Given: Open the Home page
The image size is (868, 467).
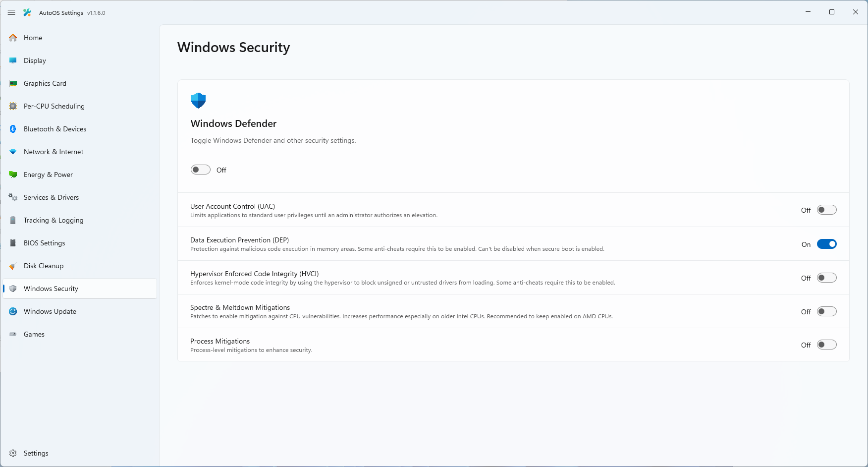Looking at the screenshot, I should 80,38.
